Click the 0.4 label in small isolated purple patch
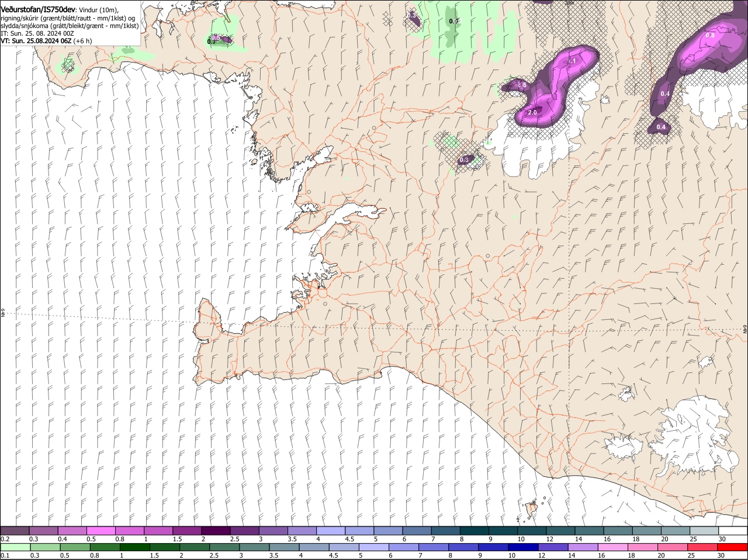748x560 pixels. pyautogui.click(x=661, y=127)
